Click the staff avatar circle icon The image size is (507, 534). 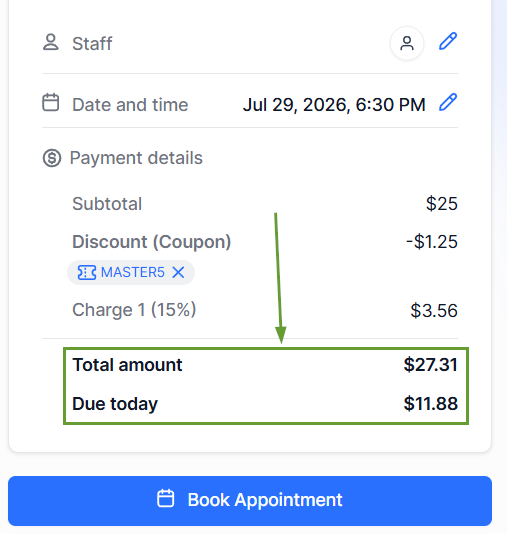(407, 43)
